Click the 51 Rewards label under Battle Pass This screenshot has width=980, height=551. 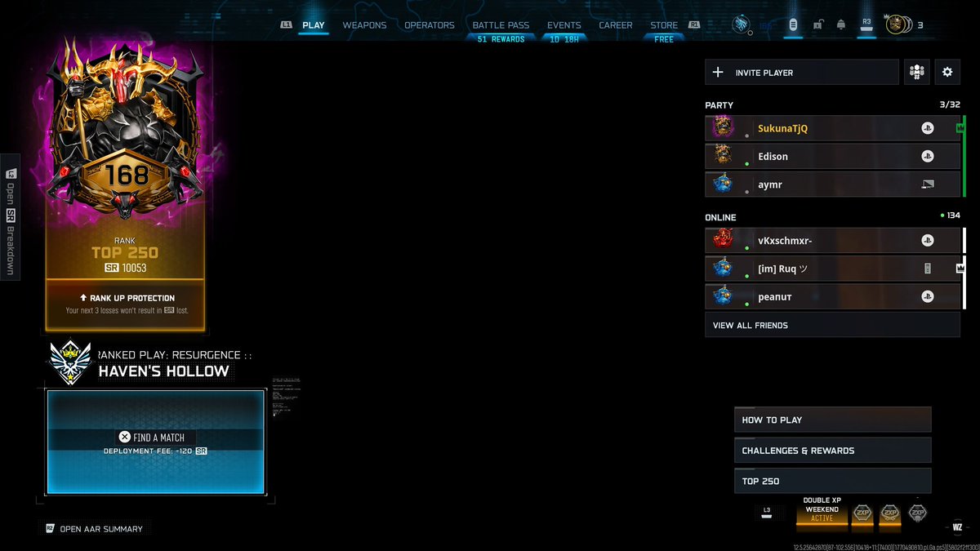click(x=501, y=39)
